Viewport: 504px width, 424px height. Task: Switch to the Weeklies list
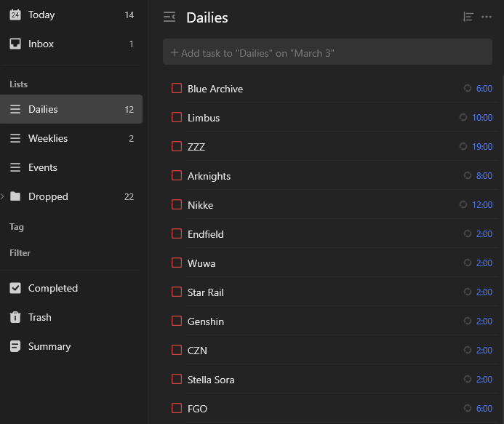[71, 138]
